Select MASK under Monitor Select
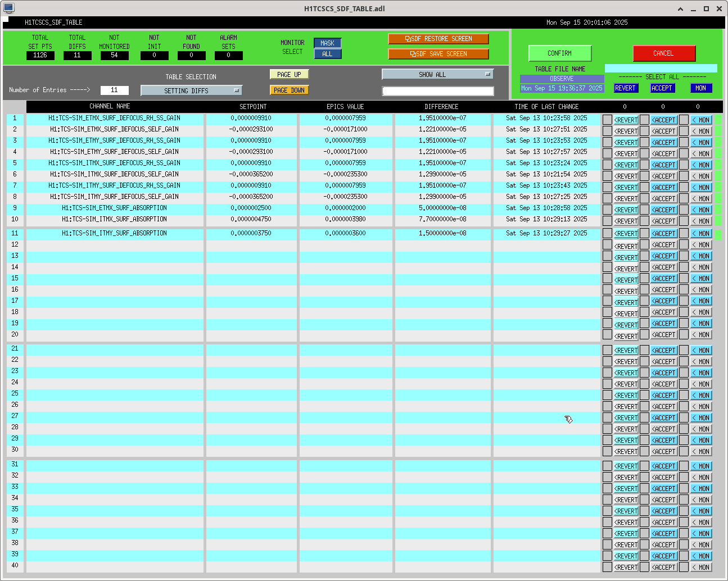Screen dimensions: 728x581 327,43
